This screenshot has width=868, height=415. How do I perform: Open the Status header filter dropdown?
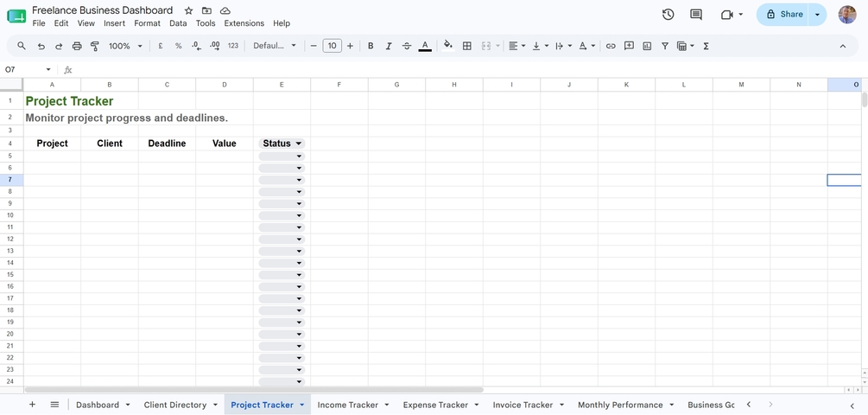299,144
